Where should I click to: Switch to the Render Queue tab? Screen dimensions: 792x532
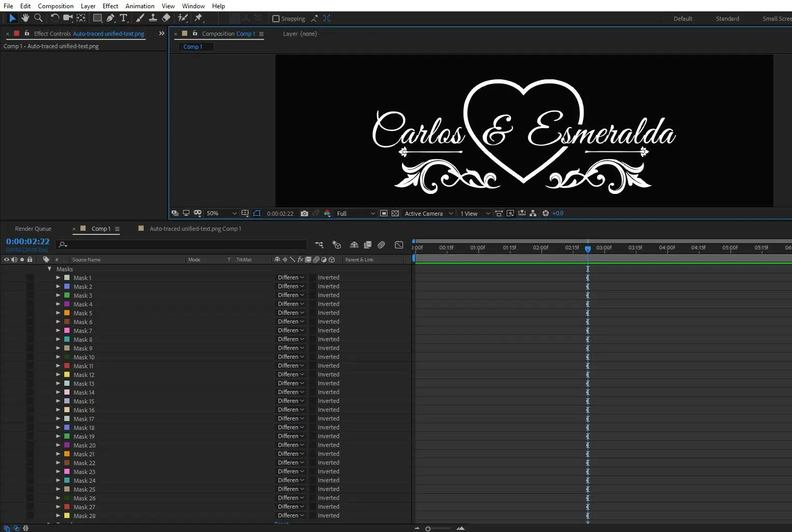point(33,228)
